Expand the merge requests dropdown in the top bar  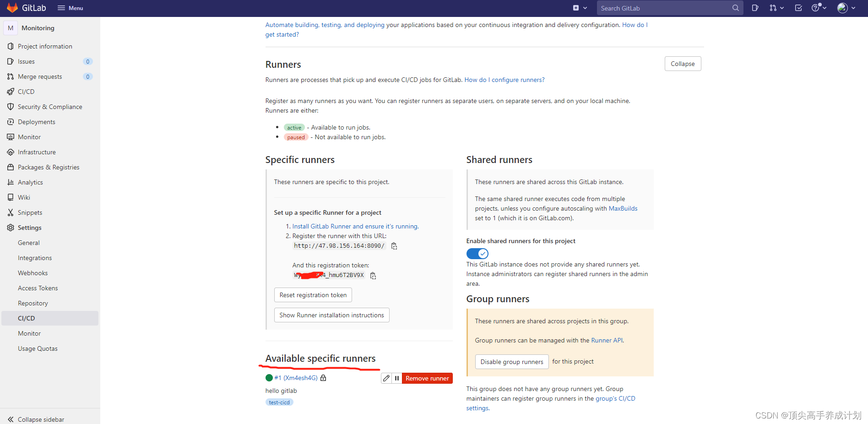(x=776, y=8)
